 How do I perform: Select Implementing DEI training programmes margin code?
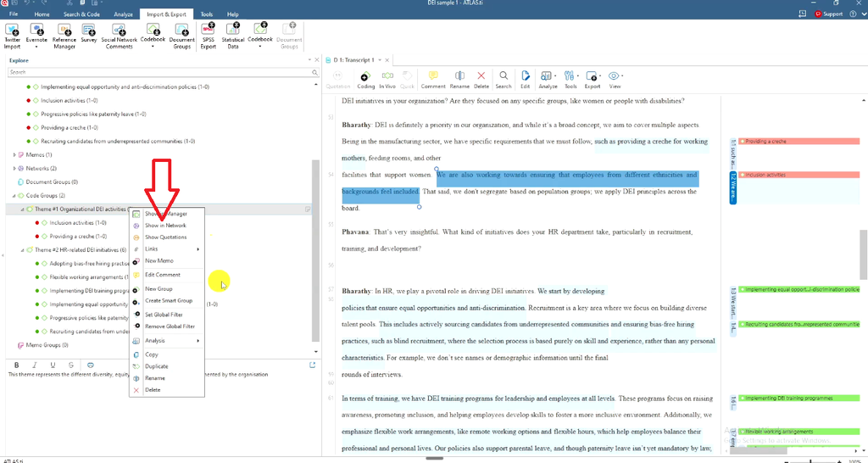(798, 399)
